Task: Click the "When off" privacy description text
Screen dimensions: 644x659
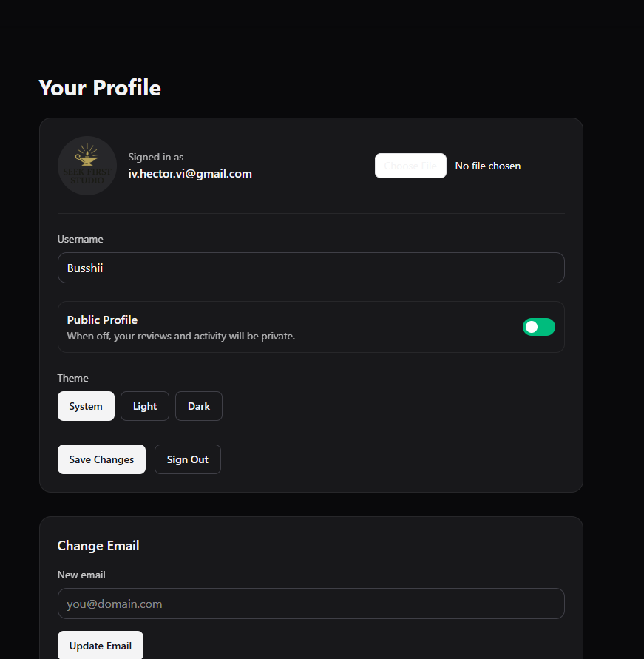Action: tap(180, 336)
